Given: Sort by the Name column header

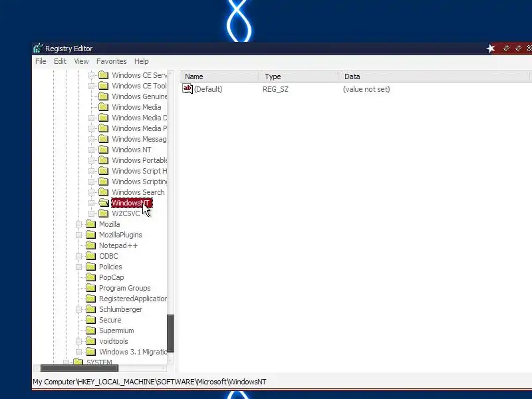Looking at the screenshot, I should (219, 76).
